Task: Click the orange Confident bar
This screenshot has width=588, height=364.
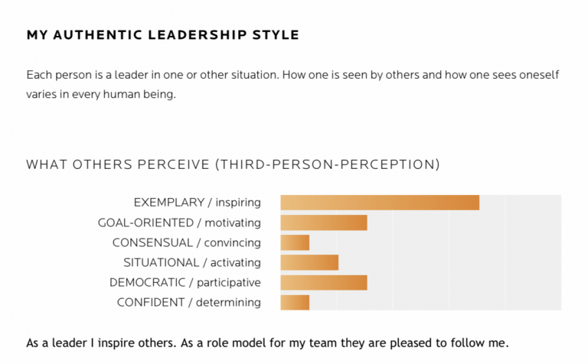Action: point(295,302)
